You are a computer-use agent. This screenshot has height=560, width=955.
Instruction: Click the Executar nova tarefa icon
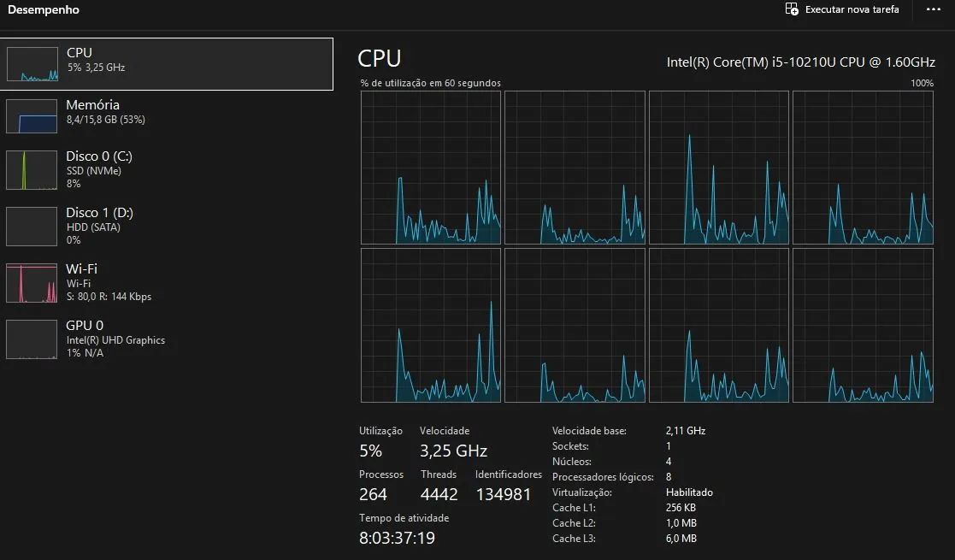(792, 9)
